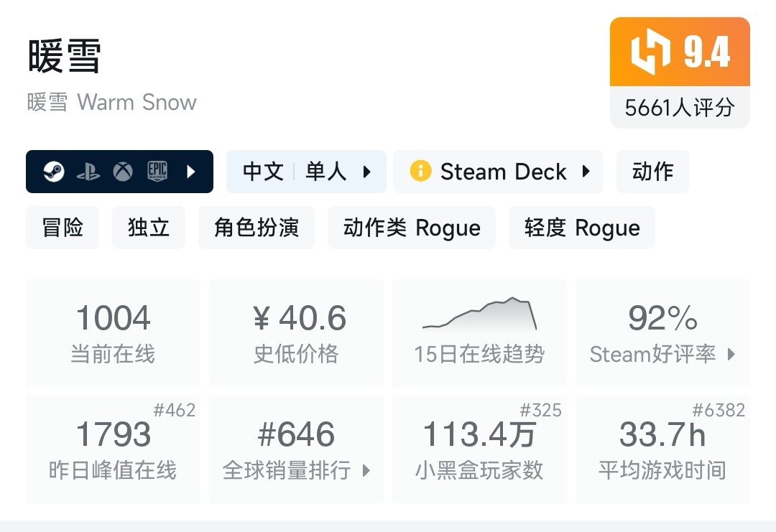776x532 pixels.
Task: Expand the platform list arrow
Action: (190, 172)
